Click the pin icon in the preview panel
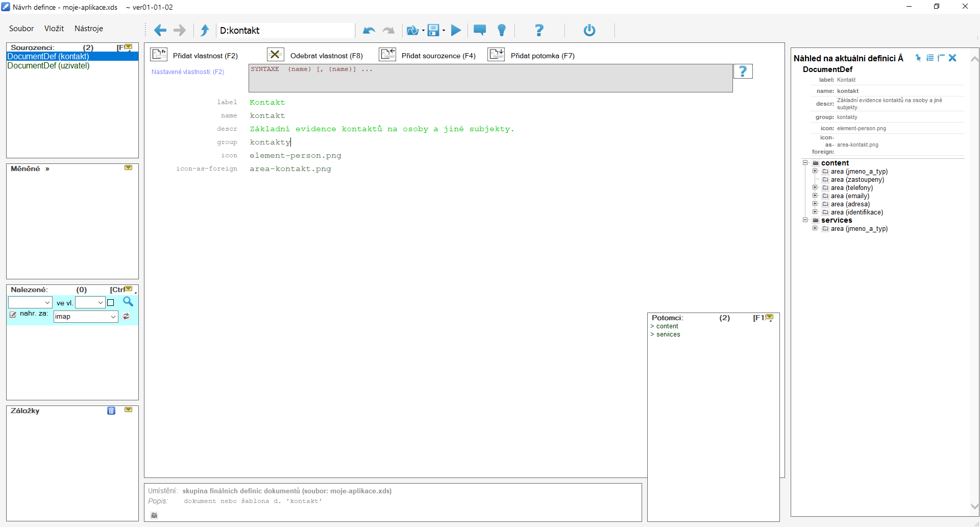The width and height of the screenshot is (980, 527). tap(918, 58)
